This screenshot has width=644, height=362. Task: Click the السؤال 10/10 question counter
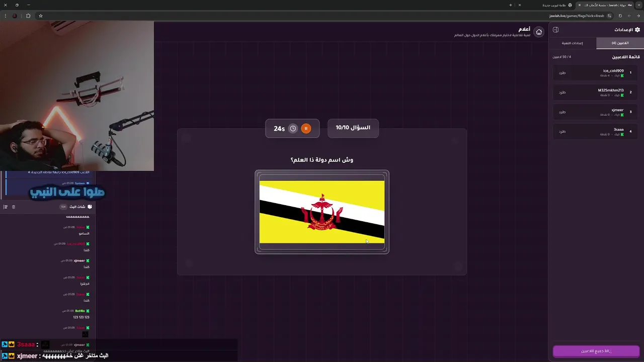tap(353, 128)
